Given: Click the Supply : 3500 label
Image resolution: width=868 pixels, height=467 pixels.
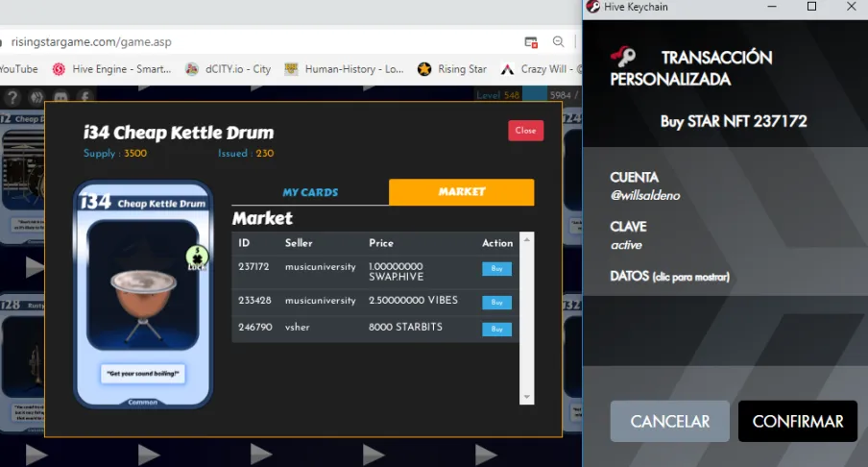Looking at the screenshot, I should click(115, 154).
